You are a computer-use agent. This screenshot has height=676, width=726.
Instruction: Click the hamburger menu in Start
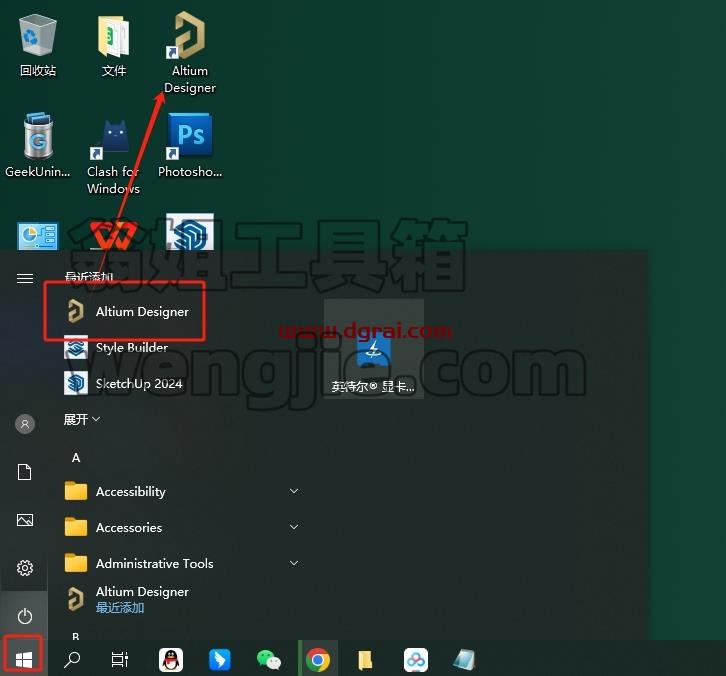click(25, 278)
